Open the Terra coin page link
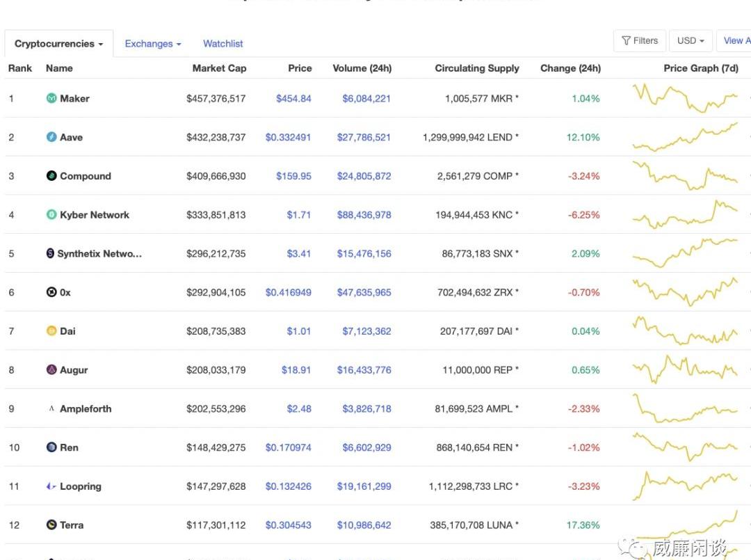 pos(72,525)
